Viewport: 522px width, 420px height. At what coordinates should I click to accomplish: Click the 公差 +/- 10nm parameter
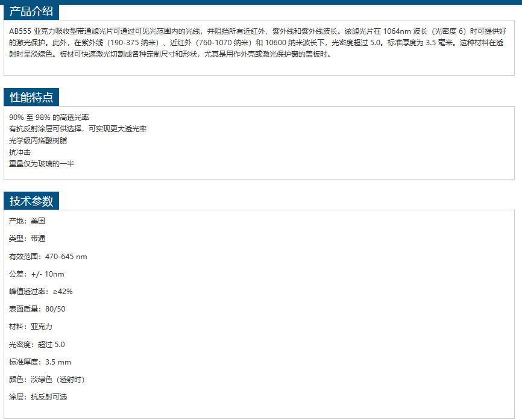coord(37,274)
